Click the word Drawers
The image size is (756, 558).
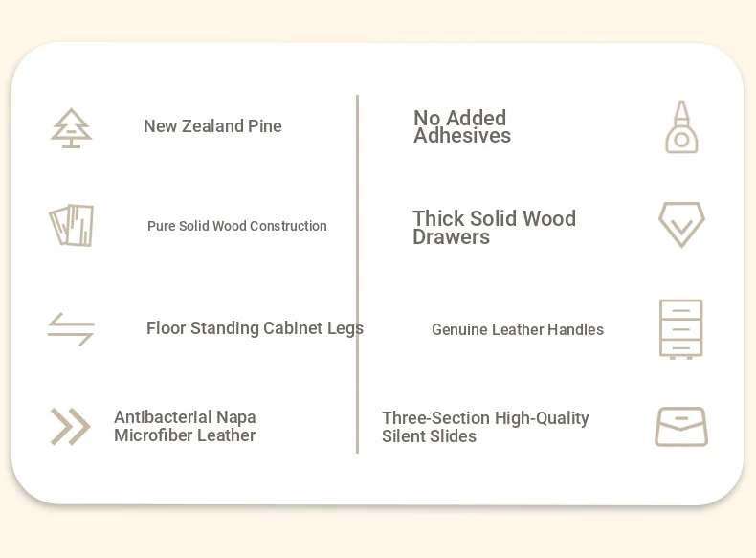pyautogui.click(x=452, y=237)
